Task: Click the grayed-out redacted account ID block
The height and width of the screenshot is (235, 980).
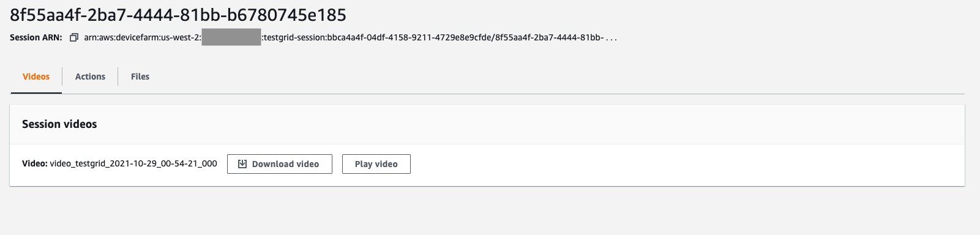Action: [x=231, y=37]
